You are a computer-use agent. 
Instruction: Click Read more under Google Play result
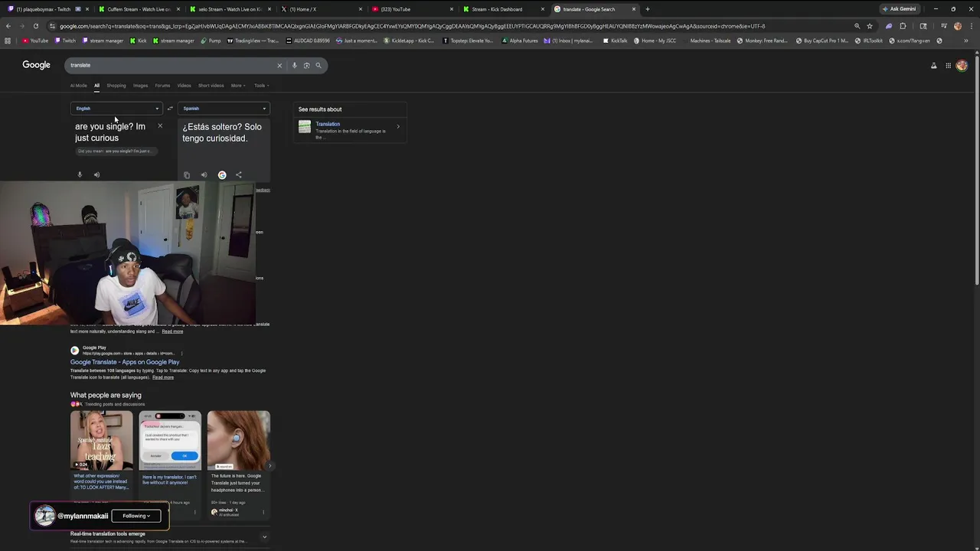(x=163, y=377)
